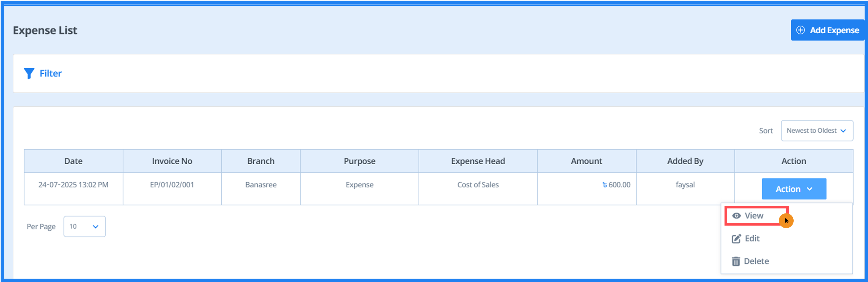Choose Delete from the Action menu
This screenshot has height=282, width=868.
click(757, 261)
